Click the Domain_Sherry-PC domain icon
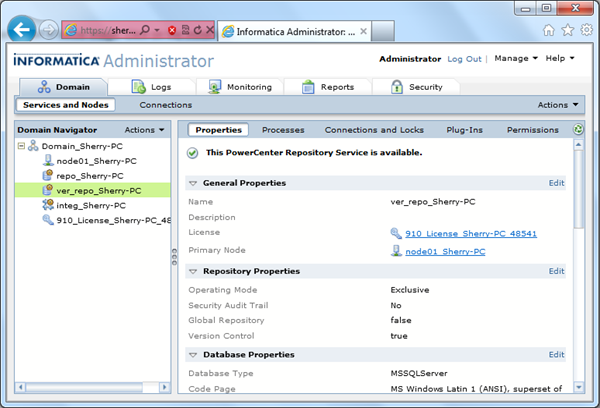Image resolution: width=600 pixels, height=408 pixels. point(33,146)
